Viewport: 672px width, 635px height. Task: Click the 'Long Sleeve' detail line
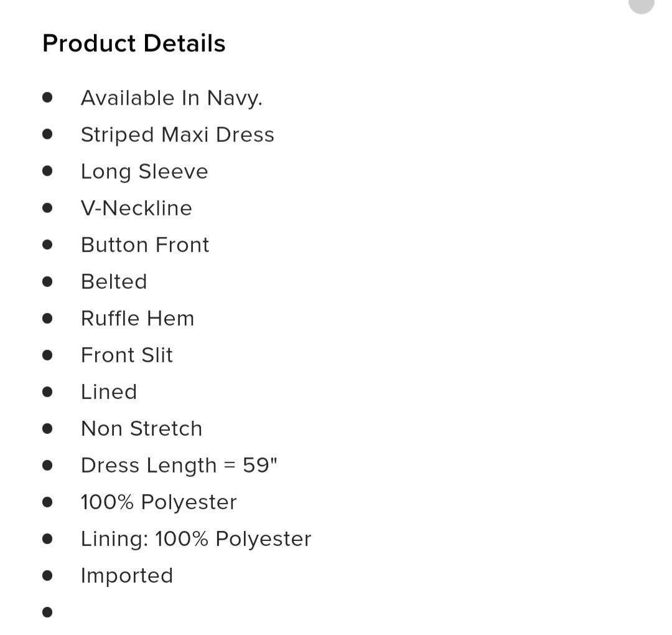pos(144,171)
